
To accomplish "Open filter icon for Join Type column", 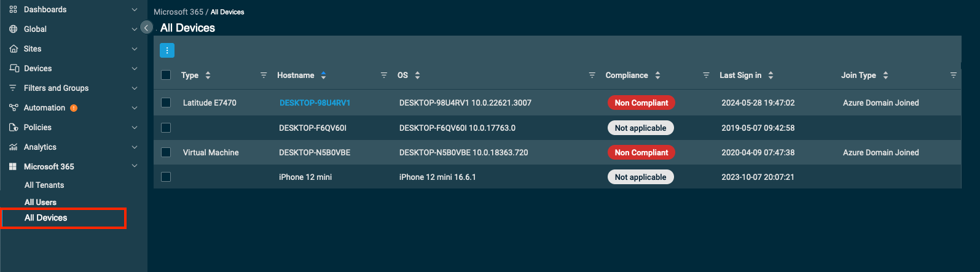I will click(953, 76).
